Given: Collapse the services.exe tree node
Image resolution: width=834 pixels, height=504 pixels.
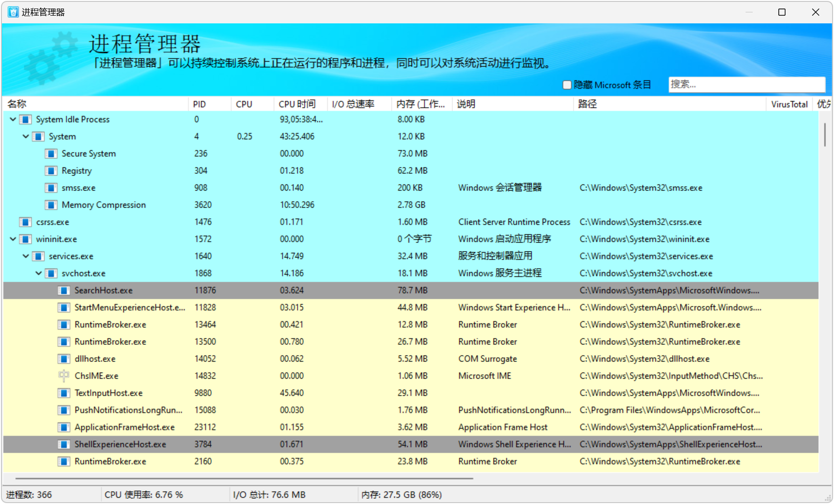Looking at the screenshot, I should (26, 256).
